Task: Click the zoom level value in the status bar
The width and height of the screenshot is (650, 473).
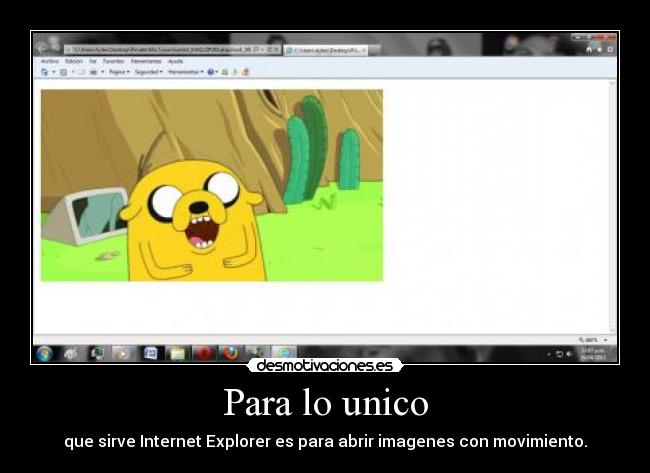Action: point(590,340)
